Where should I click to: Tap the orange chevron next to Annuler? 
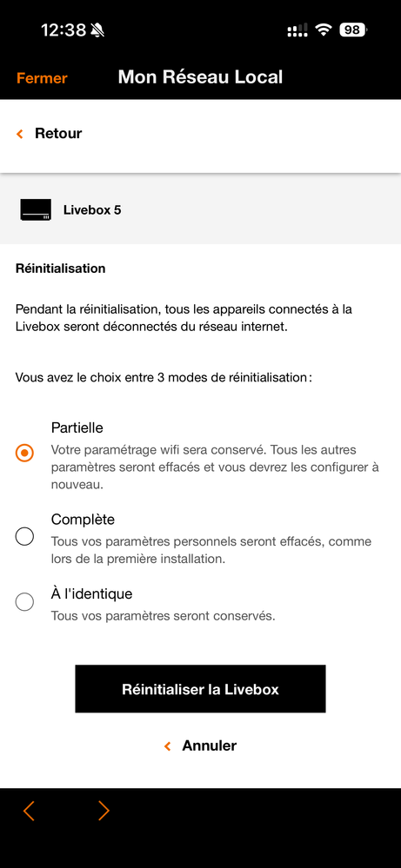(x=167, y=746)
